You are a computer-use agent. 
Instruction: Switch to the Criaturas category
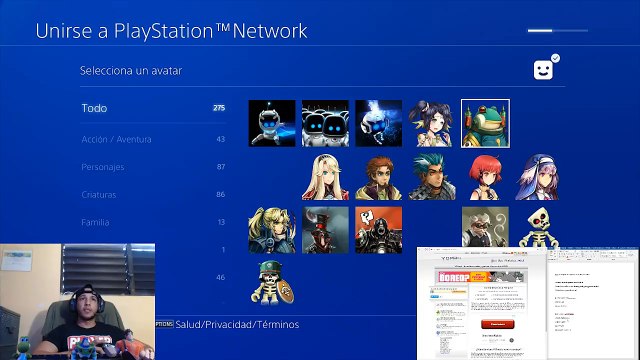[x=153, y=195]
